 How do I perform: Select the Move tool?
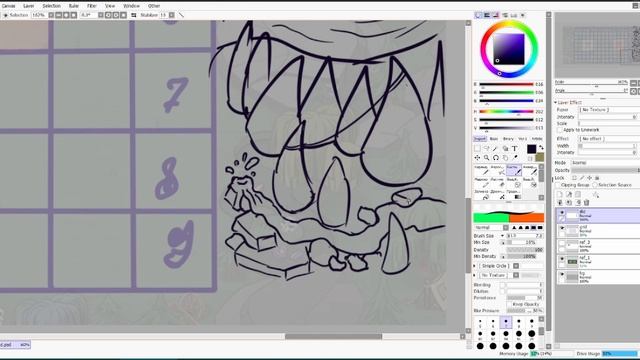(x=477, y=158)
